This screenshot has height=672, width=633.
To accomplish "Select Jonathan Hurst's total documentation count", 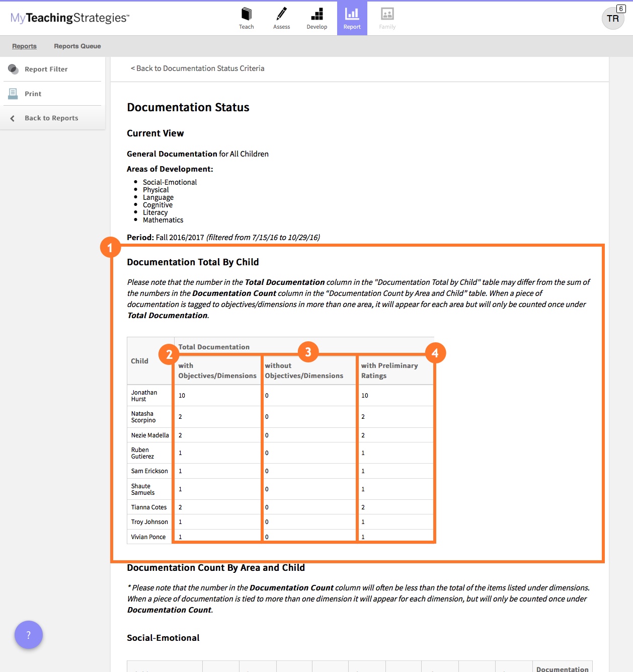I will point(181,395).
